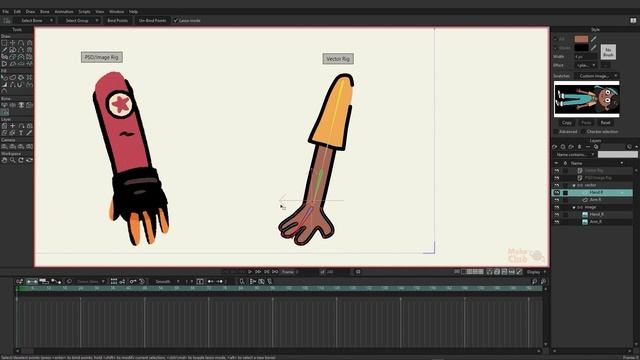The height and width of the screenshot is (360, 640).
Task: Select the Track Camera tool
Action: pos(4,146)
